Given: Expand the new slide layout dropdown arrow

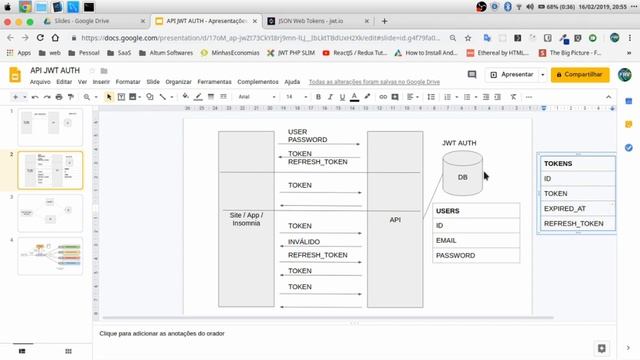Looking at the screenshot, I should coord(24,97).
